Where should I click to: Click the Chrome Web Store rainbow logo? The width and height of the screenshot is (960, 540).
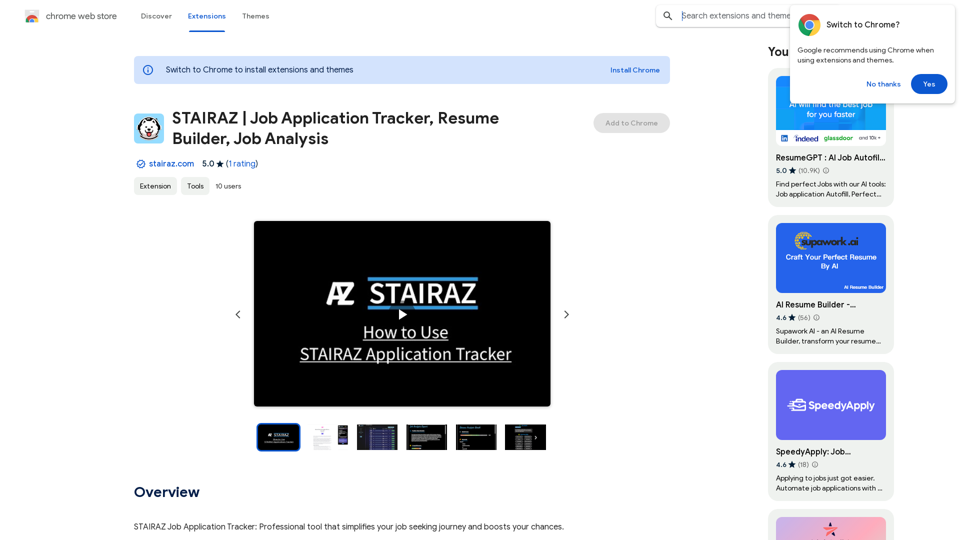coord(32,17)
